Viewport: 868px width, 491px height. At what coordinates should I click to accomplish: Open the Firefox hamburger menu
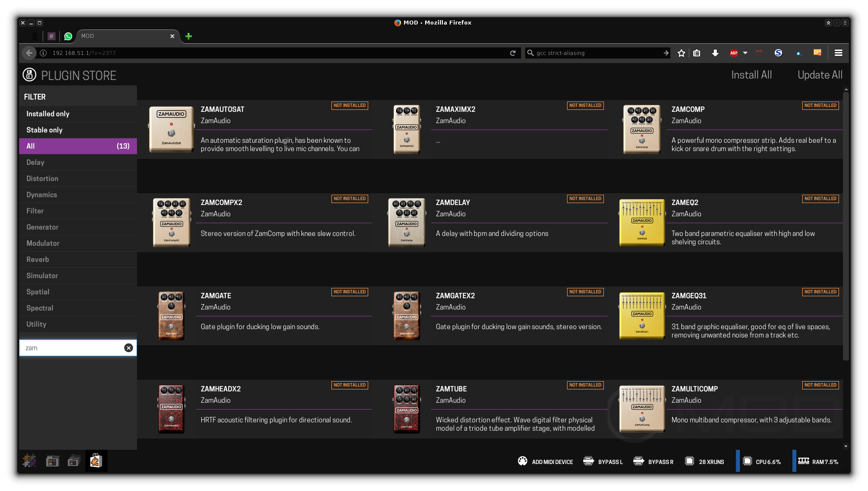point(839,53)
